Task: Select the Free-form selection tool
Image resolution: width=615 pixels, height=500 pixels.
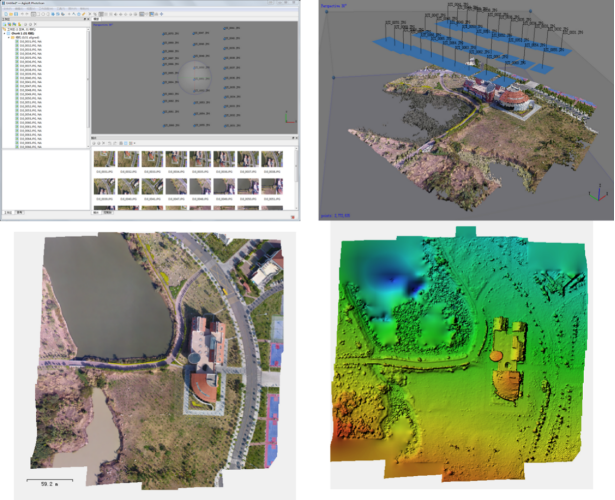Action: pos(48,14)
